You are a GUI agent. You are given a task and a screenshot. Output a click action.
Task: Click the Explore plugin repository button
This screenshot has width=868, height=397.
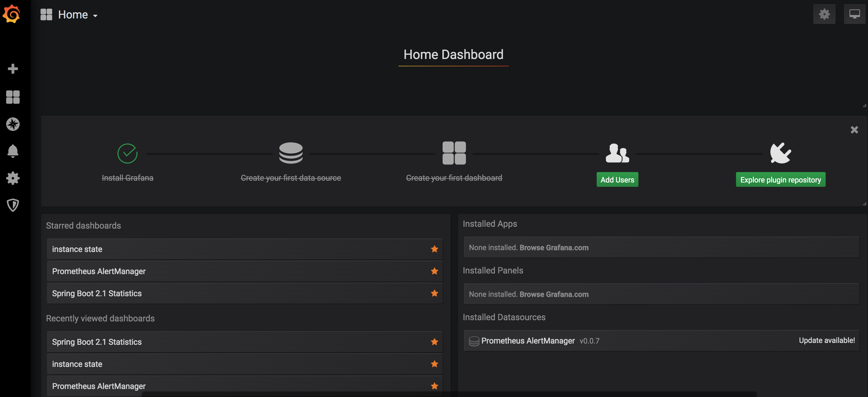[x=780, y=179]
